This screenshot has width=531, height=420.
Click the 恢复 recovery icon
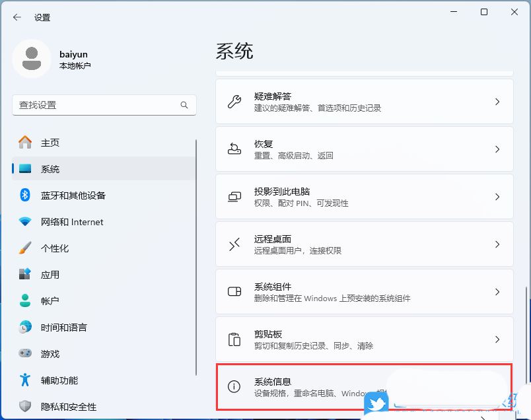tap(234, 149)
